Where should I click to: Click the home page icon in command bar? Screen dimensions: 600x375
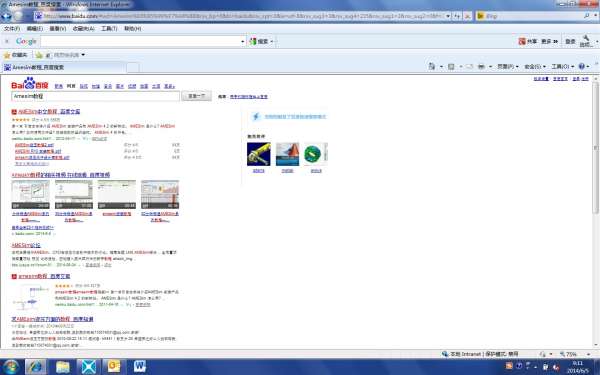(x=432, y=67)
